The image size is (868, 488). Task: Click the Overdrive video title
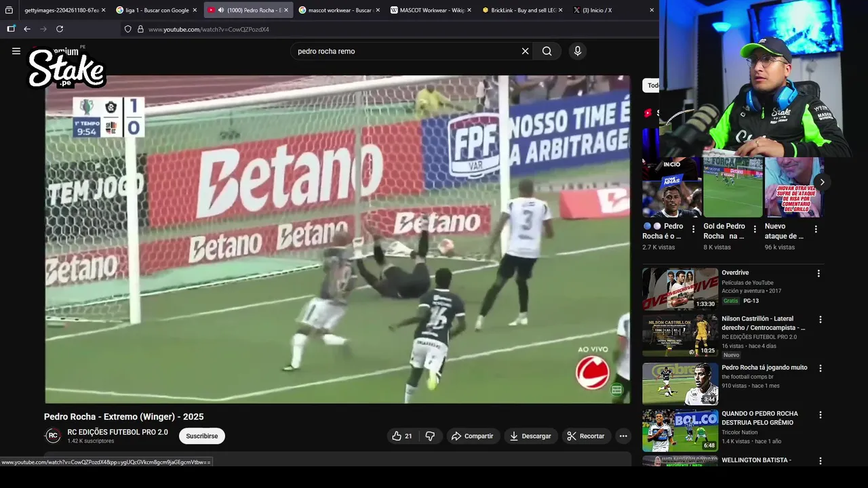tap(735, 272)
